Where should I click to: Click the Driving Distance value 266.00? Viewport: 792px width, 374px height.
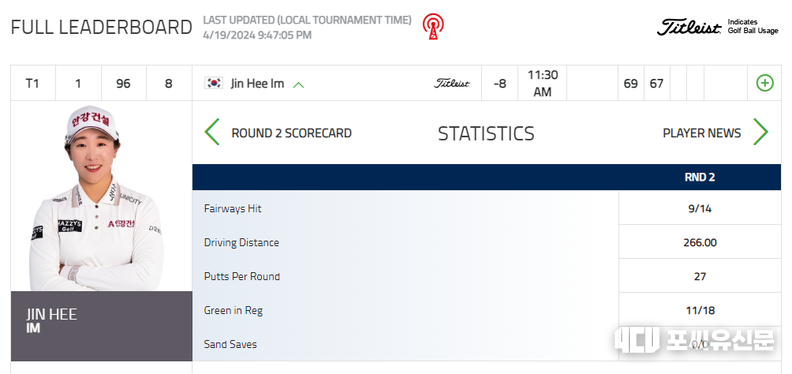tap(700, 243)
